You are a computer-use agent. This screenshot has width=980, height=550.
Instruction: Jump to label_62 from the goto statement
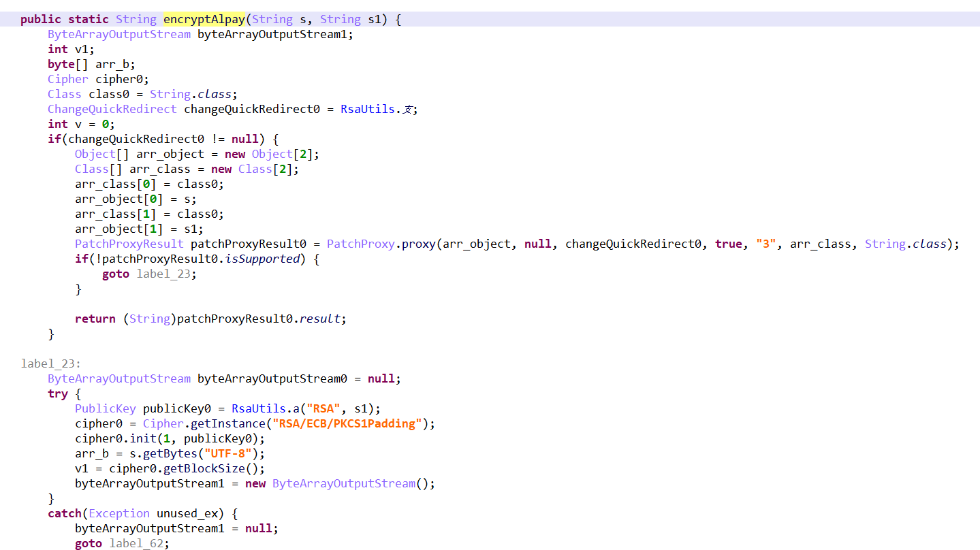pyautogui.click(x=139, y=543)
